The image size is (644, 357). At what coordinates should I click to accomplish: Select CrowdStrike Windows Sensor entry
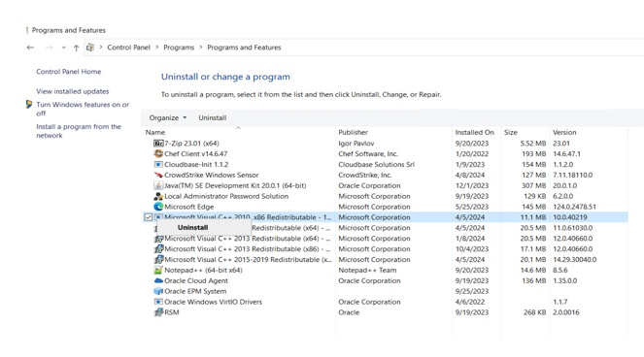pyautogui.click(x=212, y=176)
